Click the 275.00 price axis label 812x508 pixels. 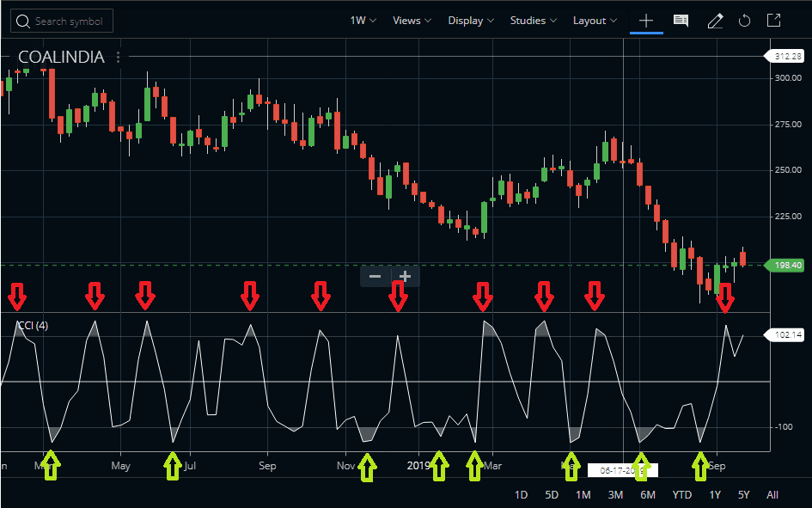[788, 125]
